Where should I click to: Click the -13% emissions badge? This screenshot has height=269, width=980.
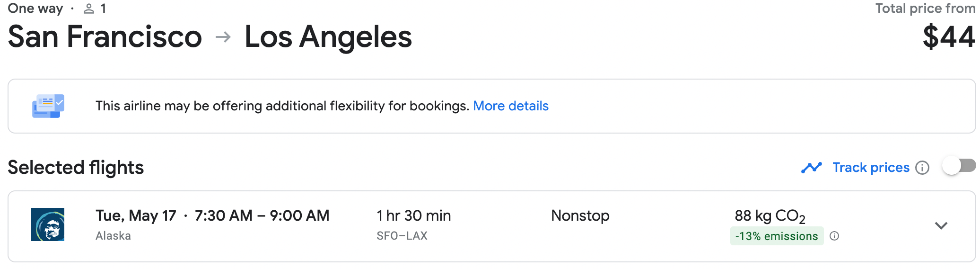(777, 236)
